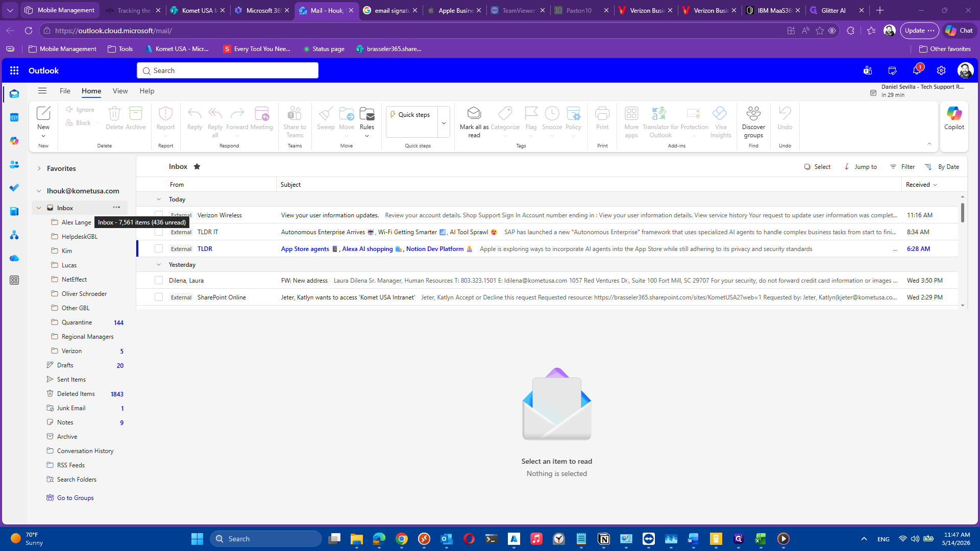Expand the Quick steps gallery arrow
The image size is (980, 551).
tap(444, 122)
